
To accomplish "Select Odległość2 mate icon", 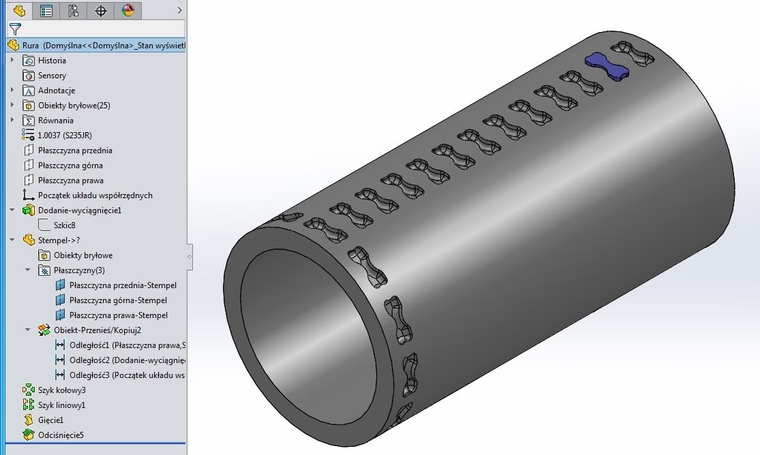I will [60, 360].
